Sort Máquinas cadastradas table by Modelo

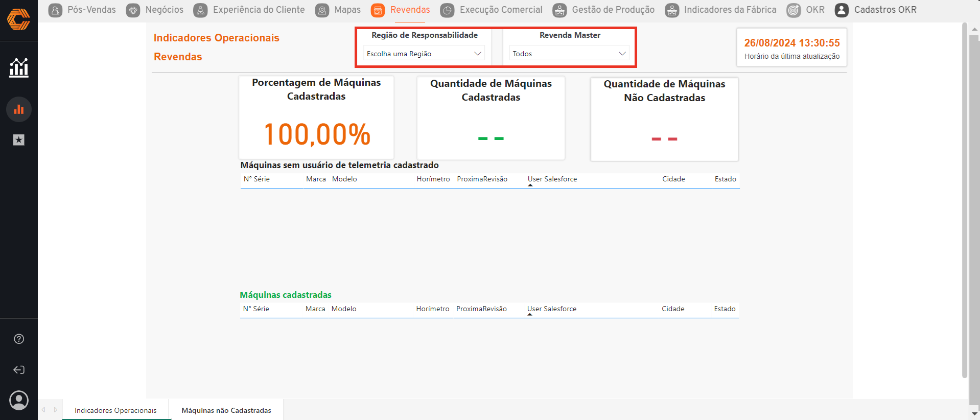point(344,309)
